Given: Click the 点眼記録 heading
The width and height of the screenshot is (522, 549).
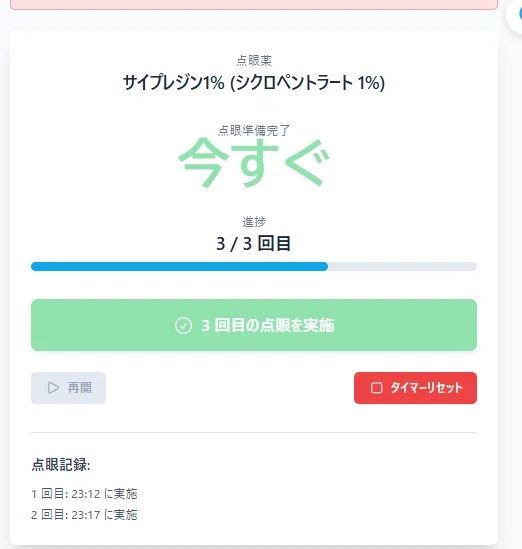Looking at the screenshot, I should point(61,465).
